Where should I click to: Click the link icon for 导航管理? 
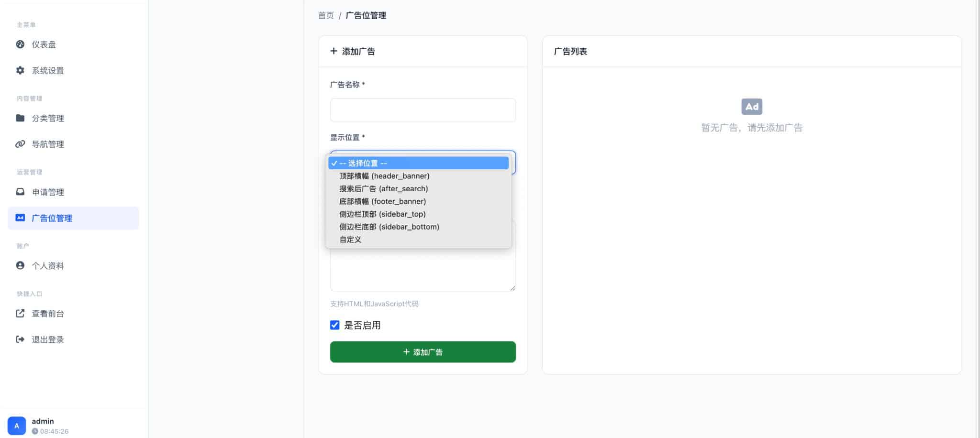click(20, 144)
